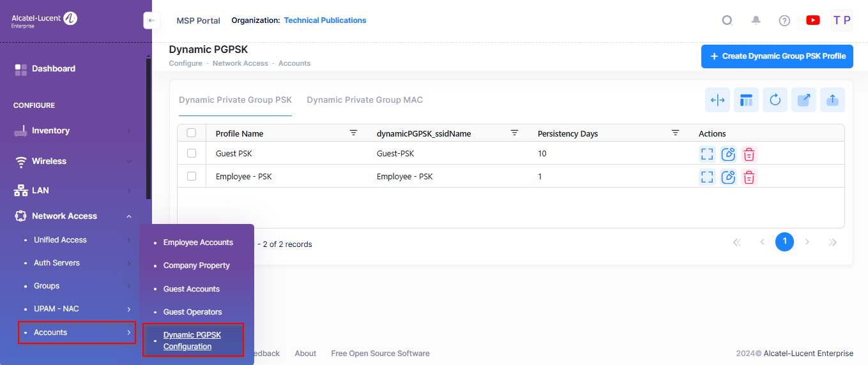Toggle the select-all header checkbox

(192, 133)
